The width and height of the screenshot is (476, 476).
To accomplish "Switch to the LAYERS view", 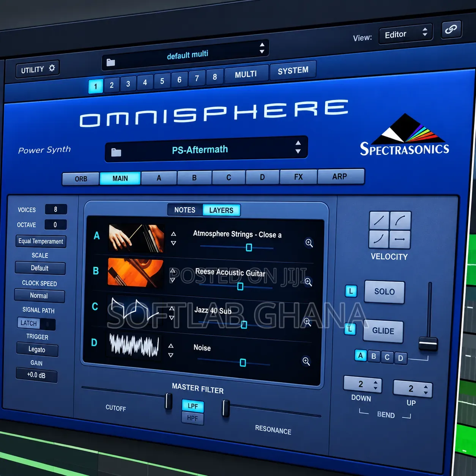I will coord(221,210).
